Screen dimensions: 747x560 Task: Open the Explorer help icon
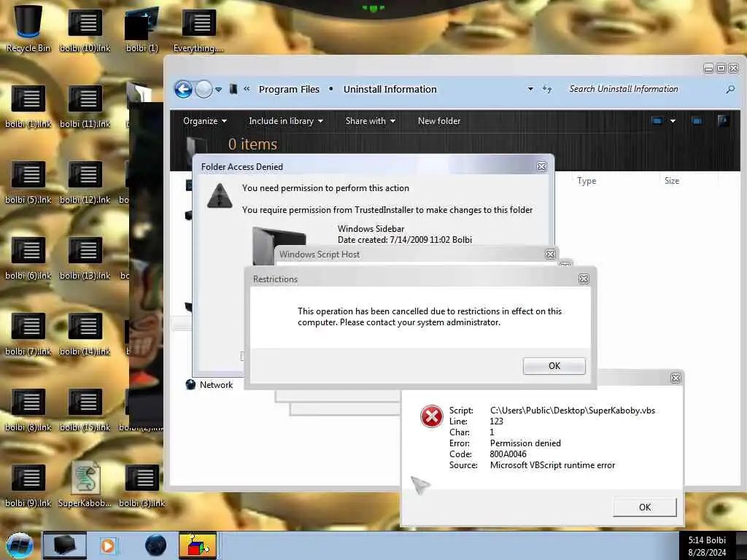point(724,121)
